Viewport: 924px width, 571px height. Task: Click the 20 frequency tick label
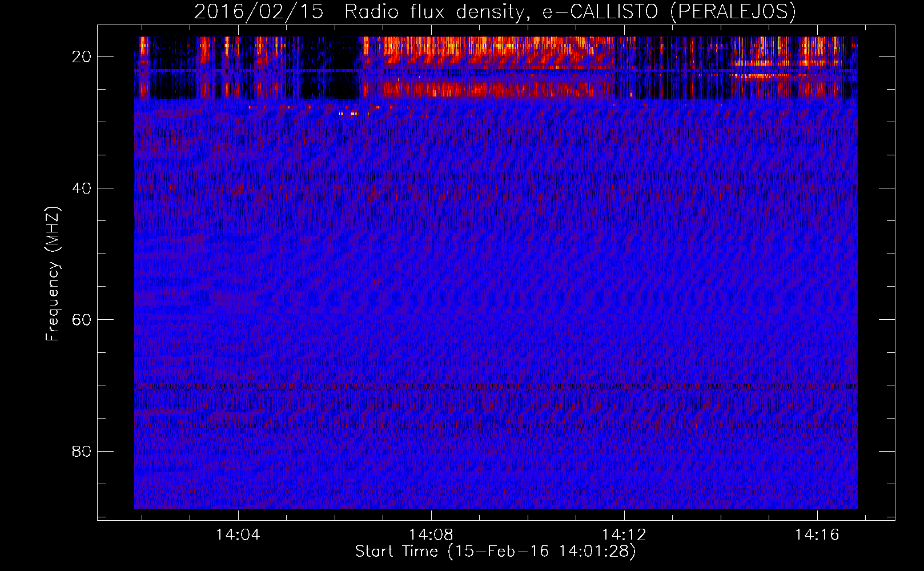click(x=82, y=57)
